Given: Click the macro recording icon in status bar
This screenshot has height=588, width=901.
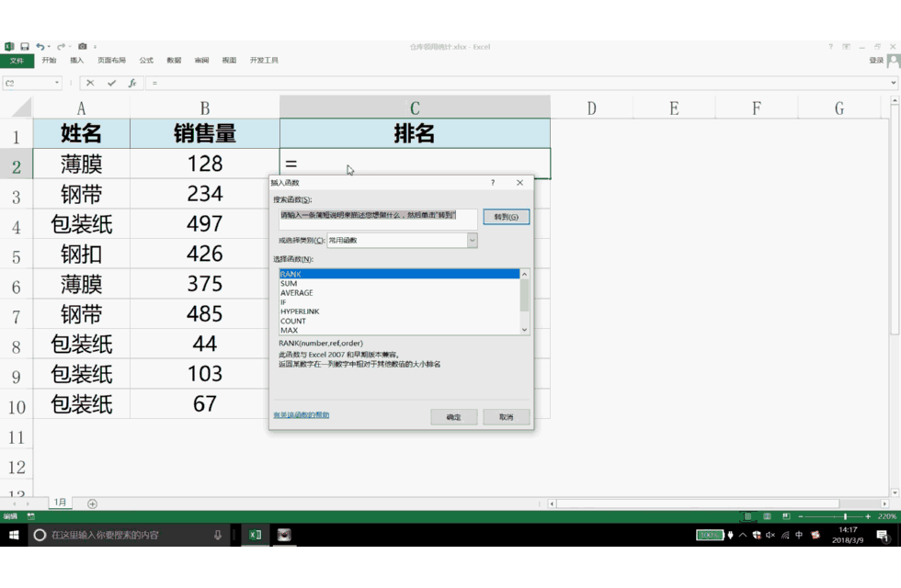Looking at the screenshot, I should pos(30,516).
